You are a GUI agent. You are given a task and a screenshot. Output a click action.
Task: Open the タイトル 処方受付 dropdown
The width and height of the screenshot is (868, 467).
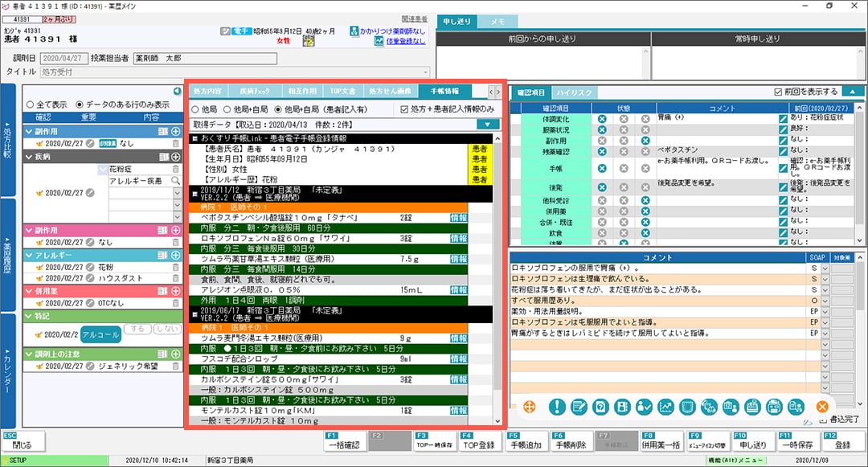point(426,72)
